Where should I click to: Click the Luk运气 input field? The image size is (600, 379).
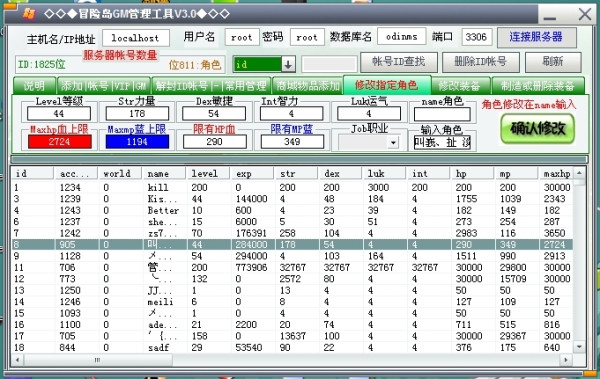tap(369, 114)
